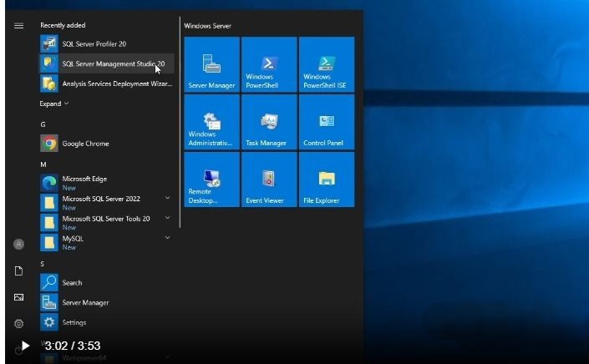Open Server Manager tile

pyautogui.click(x=212, y=64)
